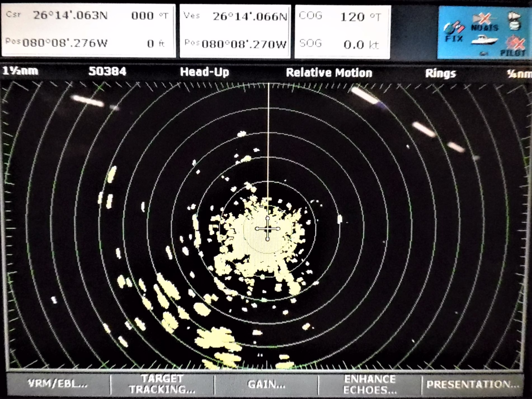The image size is (532, 399).
Task: Open the VRM/EBL softkey menu
Action: coord(58,384)
